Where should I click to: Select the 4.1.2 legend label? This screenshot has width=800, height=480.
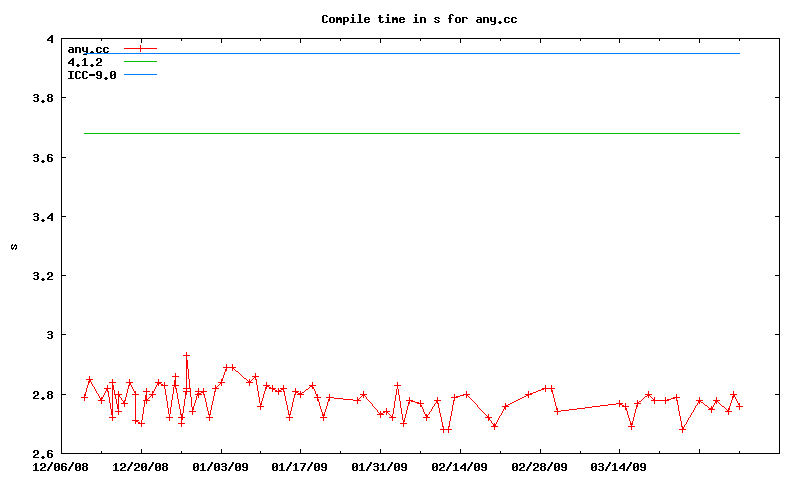pyautogui.click(x=84, y=62)
